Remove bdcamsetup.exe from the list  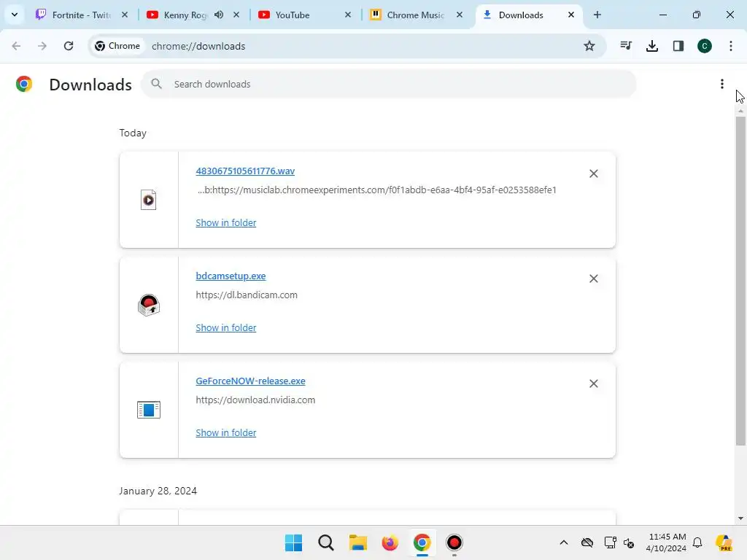coord(594,279)
